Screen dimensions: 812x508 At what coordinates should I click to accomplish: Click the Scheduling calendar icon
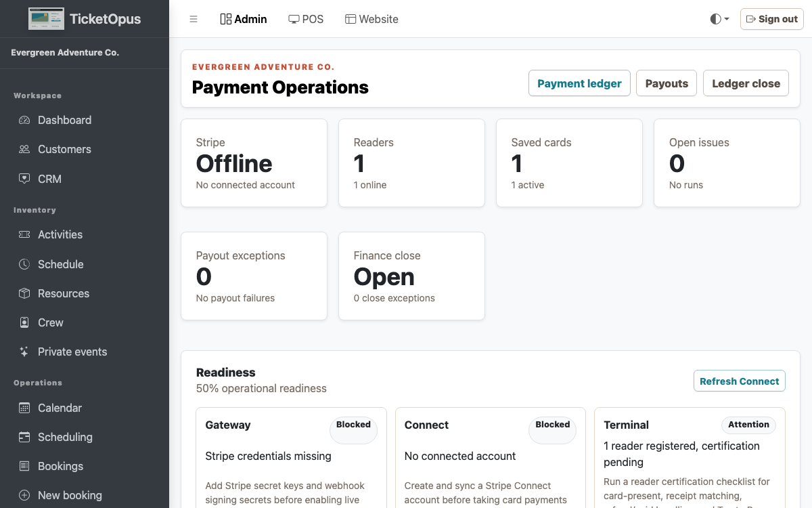tap(24, 437)
